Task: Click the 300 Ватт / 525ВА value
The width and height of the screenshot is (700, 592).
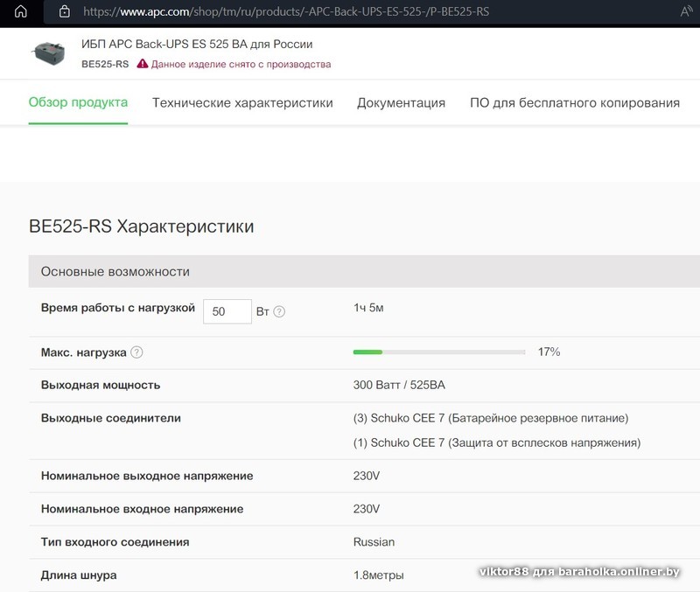Action: point(399,385)
